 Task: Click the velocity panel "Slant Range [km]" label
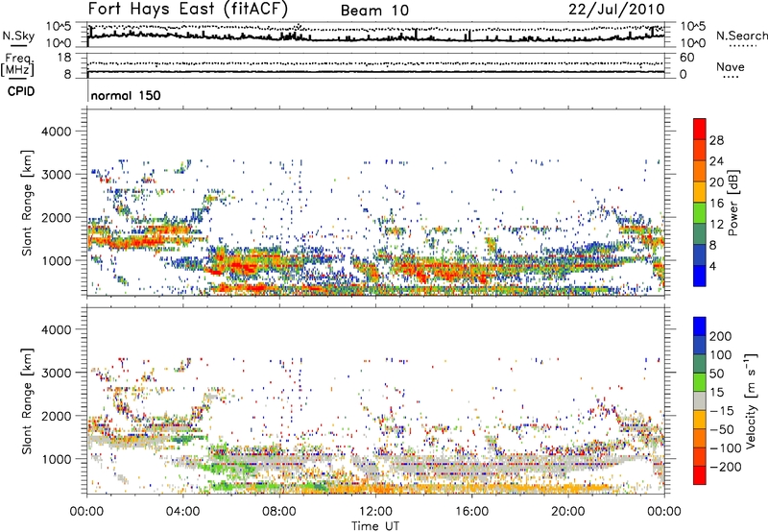coord(27,400)
